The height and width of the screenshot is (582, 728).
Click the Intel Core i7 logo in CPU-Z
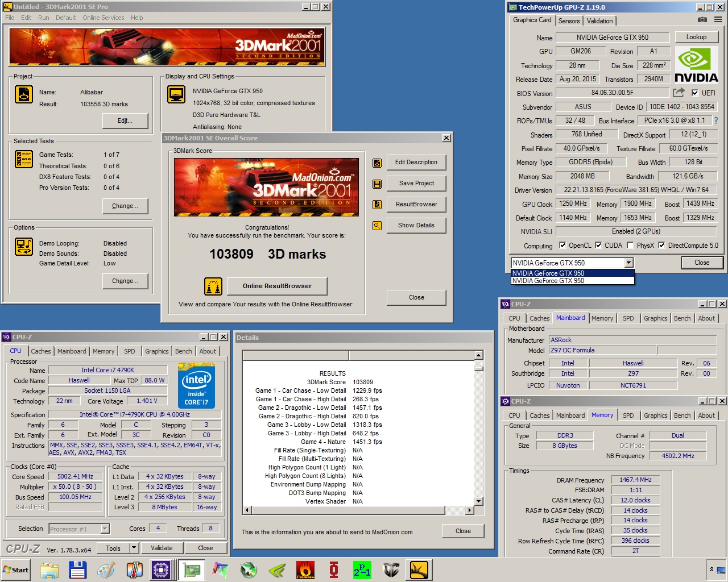coord(196,386)
